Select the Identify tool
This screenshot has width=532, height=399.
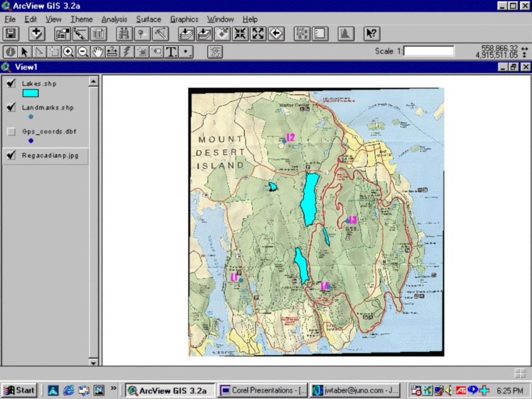pyautogui.click(x=10, y=52)
